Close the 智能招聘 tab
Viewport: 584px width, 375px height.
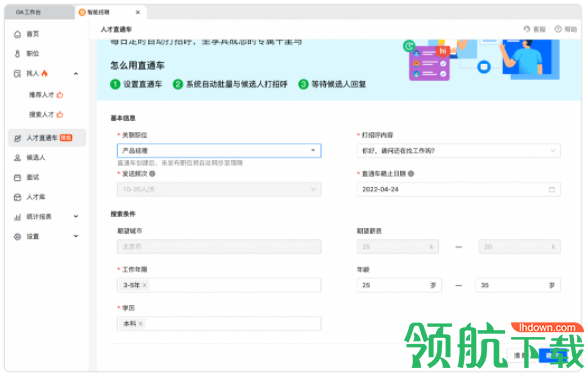138,12
